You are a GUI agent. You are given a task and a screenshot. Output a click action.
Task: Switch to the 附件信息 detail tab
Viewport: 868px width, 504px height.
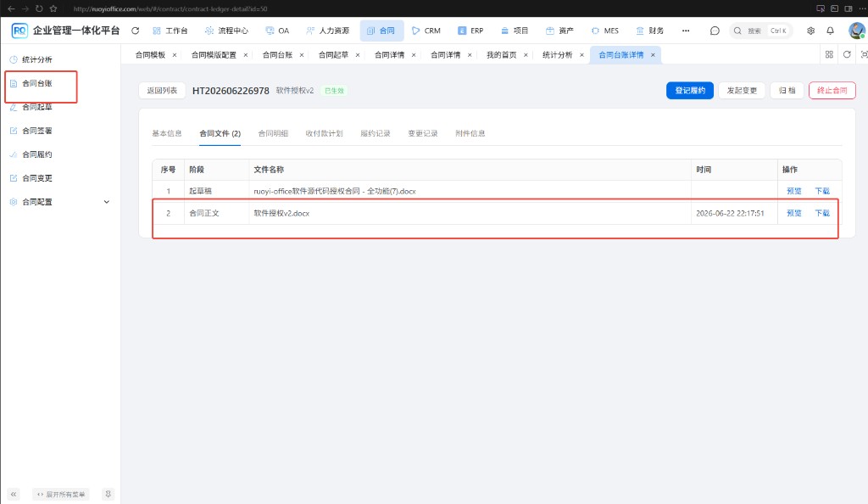470,133
